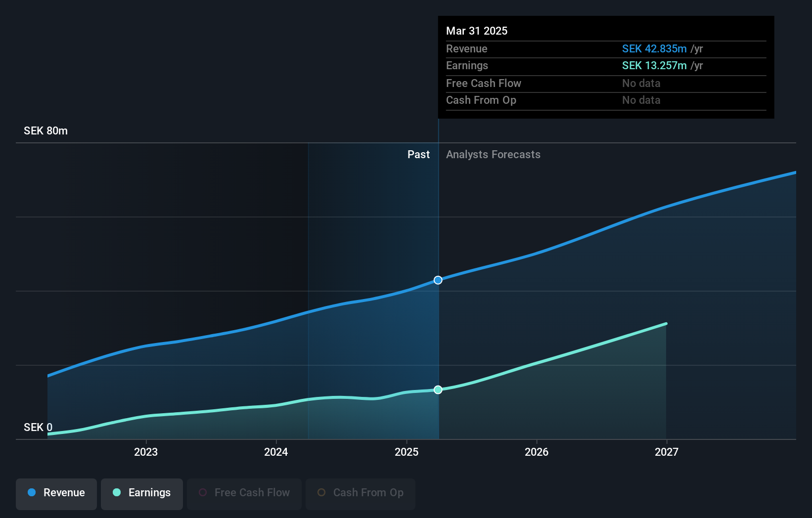Image resolution: width=812 pixels, height=518 pixels.
Task: Click the Earnings tooltip row label
Action: 467,65
